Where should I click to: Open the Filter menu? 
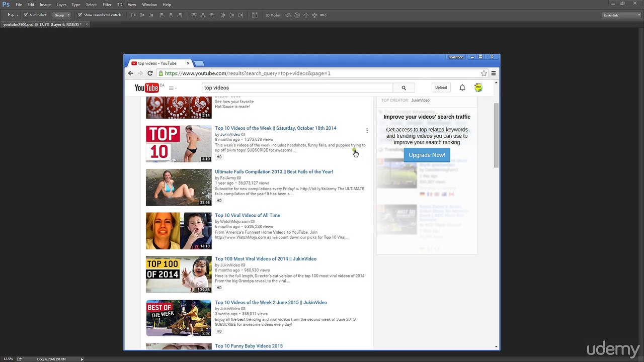(x=107, y=5)
